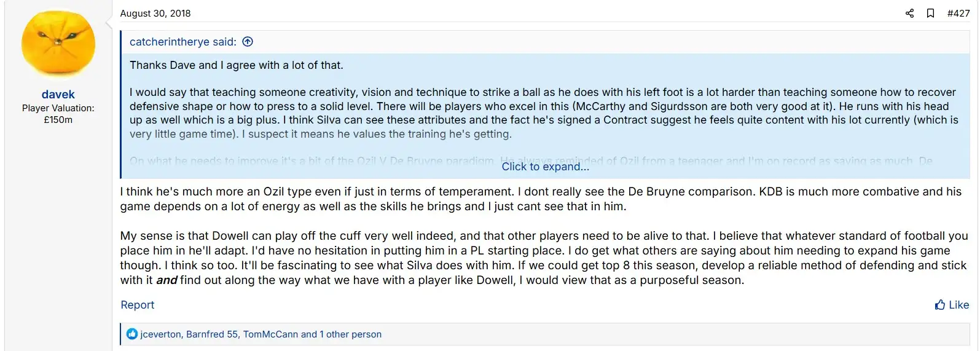Open jceverton's profile from the likes list
Screen dimensions: 980x351
[160, 334]
